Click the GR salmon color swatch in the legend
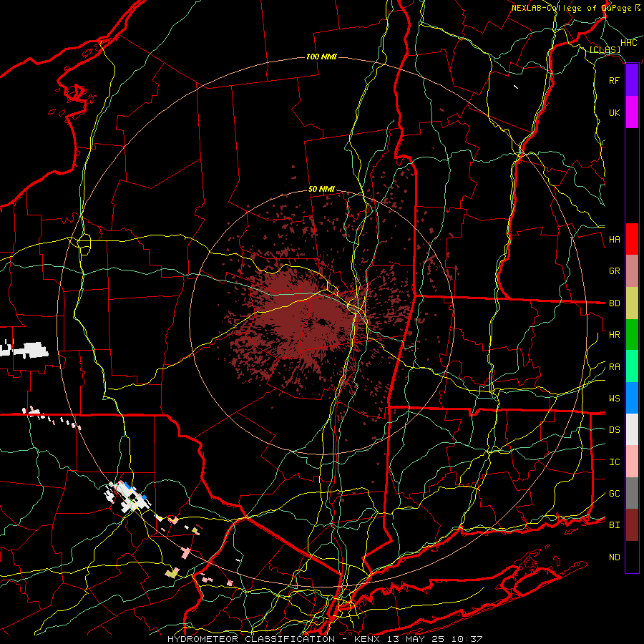The image size is (644, 644). [x=632, y=271]
